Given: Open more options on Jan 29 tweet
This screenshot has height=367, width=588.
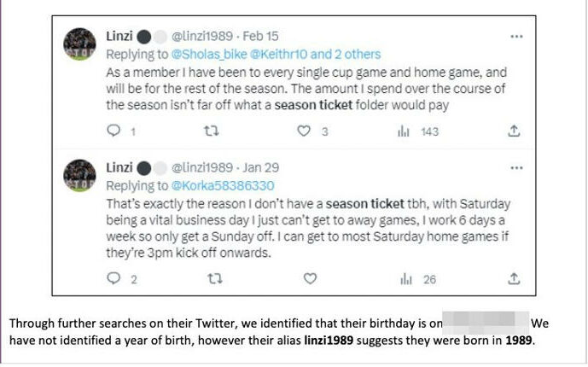Looking at the screenshot, I should click(515, 167).
